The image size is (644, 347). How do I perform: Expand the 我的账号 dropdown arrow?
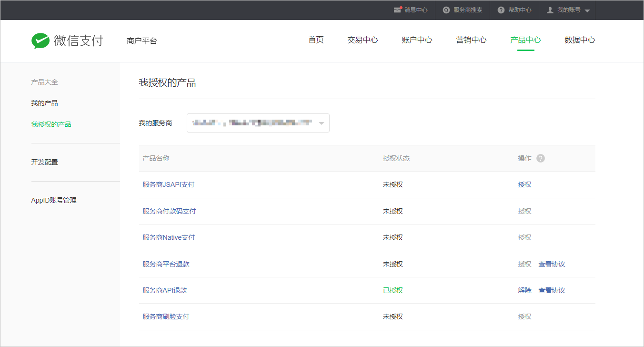(587, 10)
